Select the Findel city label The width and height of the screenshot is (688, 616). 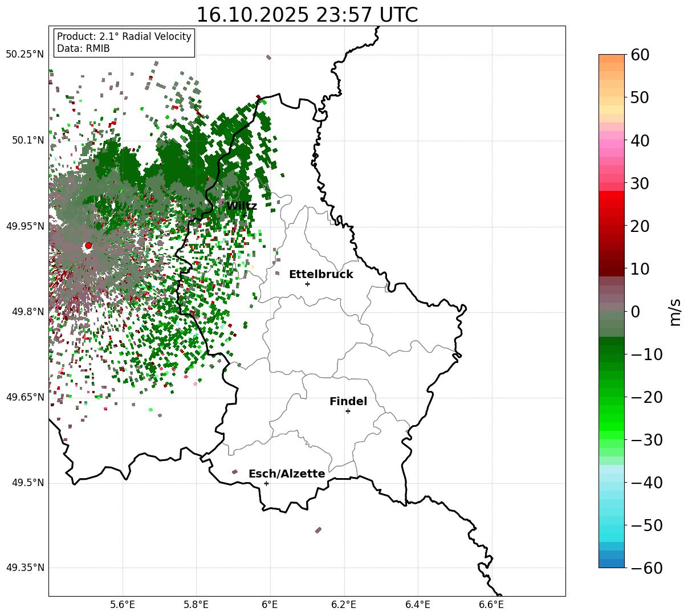click(348, 402)
